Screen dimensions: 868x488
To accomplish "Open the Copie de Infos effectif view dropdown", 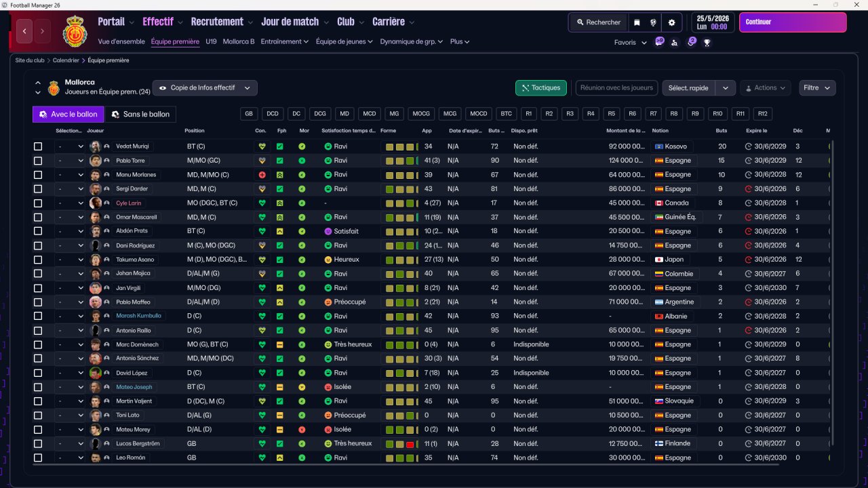I will pyautogui.click(x=205, y=88).
